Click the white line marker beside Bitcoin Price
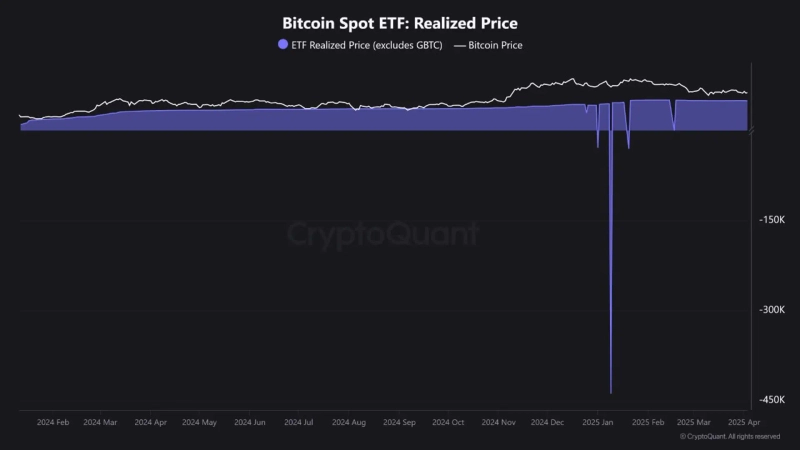The image size is (800, 450). coord(459,45)
